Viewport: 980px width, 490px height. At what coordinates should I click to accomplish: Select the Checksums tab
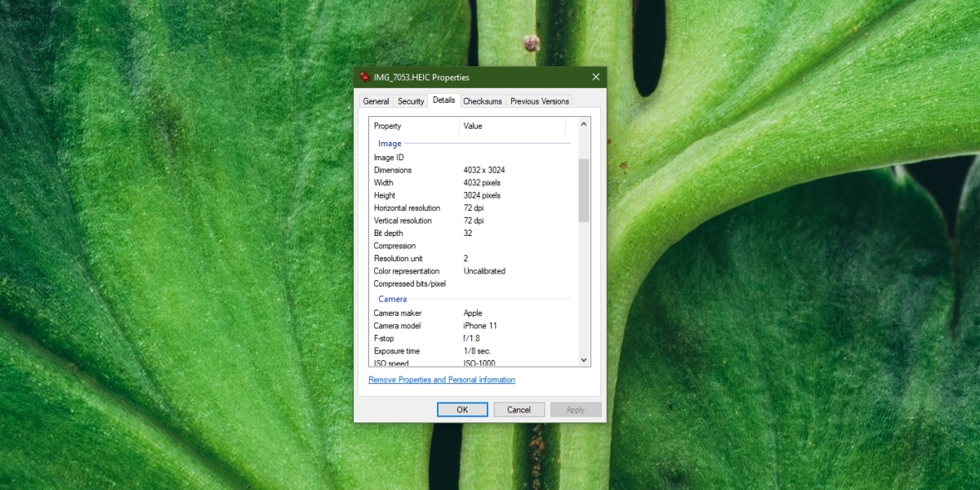482,100
